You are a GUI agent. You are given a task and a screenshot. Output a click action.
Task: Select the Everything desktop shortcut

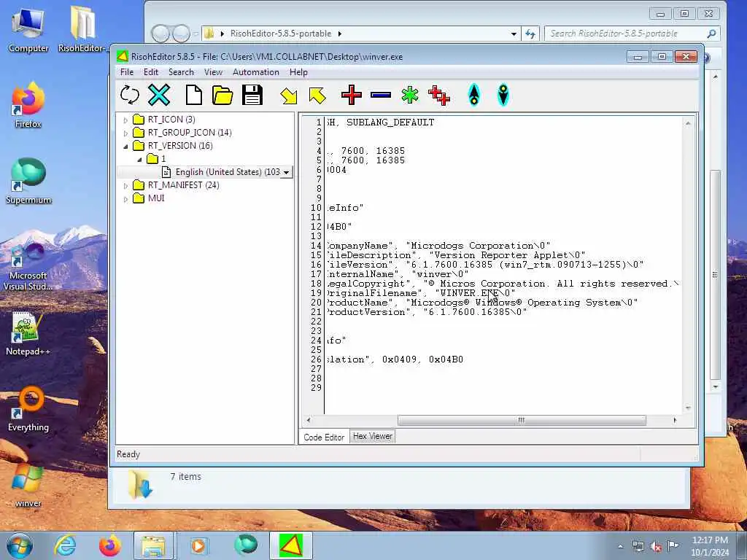point(28,409)
